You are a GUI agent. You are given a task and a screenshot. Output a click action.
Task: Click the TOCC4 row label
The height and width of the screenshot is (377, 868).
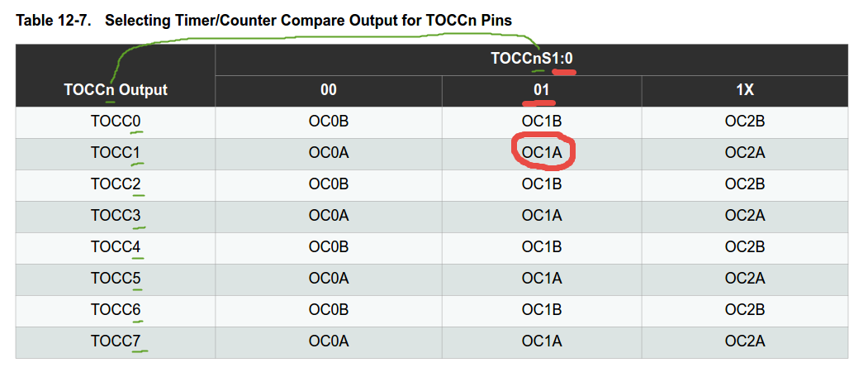(116, 246)
